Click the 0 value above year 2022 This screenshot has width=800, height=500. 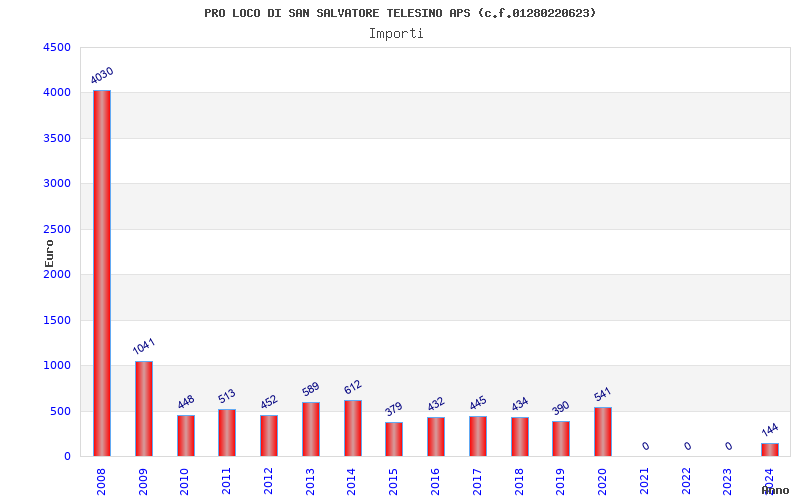click(x=687, y=446)
